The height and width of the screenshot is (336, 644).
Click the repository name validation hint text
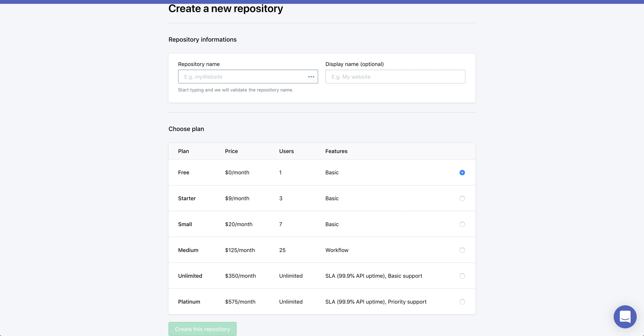click(x=235, y=90)
